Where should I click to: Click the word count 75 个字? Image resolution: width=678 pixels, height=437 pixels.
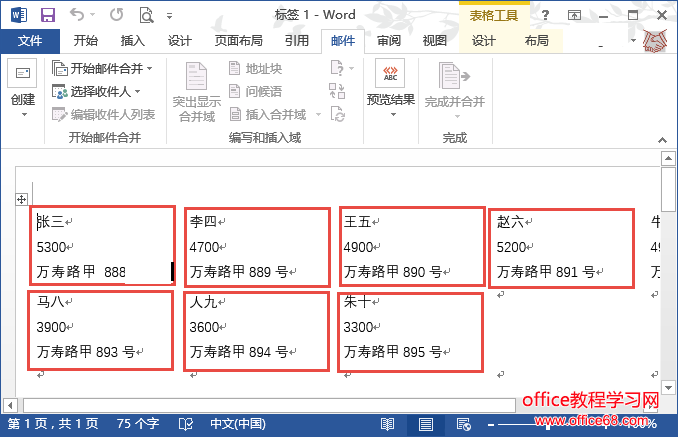coord(138,424)
